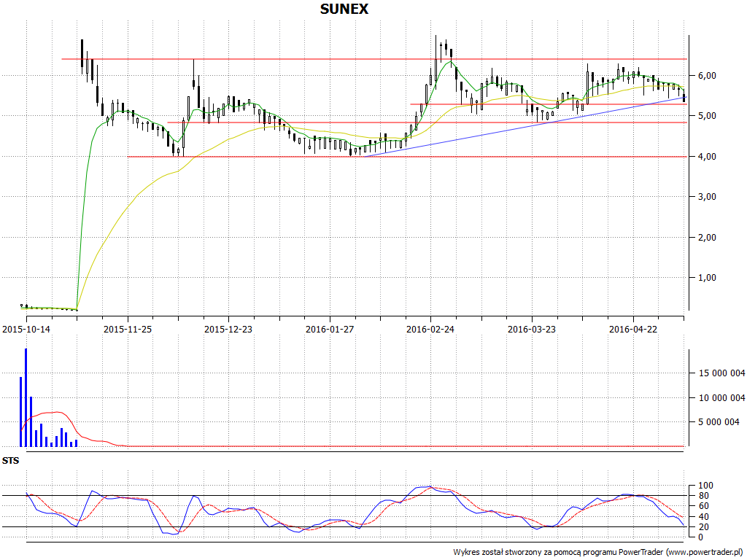Viewport: 747px width, 560px height.
Task: Select the 2016-04-22 date label
Action: point(633,329)
